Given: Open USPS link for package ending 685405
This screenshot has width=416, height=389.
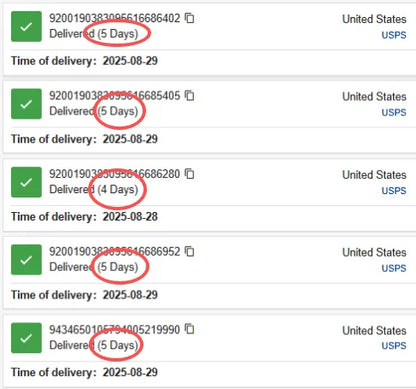Looking at the screenshot, I should click(x=394, y=112).
